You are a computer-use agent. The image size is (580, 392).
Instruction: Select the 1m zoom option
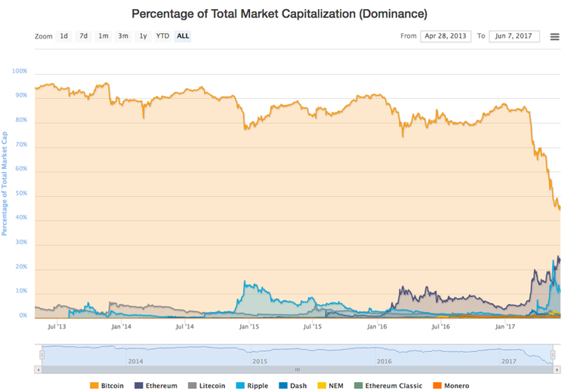coord(103,36)
